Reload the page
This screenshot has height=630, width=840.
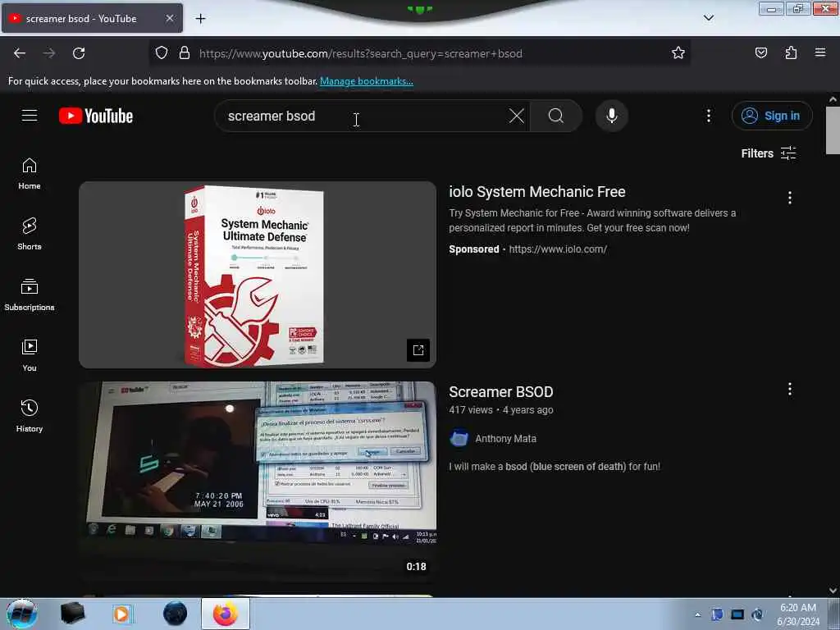coord(79,53)
